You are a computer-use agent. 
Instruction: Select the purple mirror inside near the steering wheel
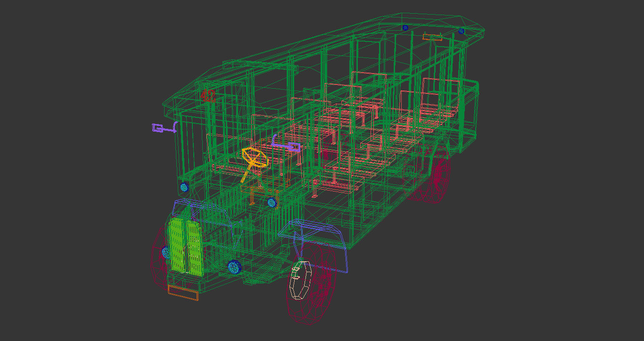click(286, 143)
